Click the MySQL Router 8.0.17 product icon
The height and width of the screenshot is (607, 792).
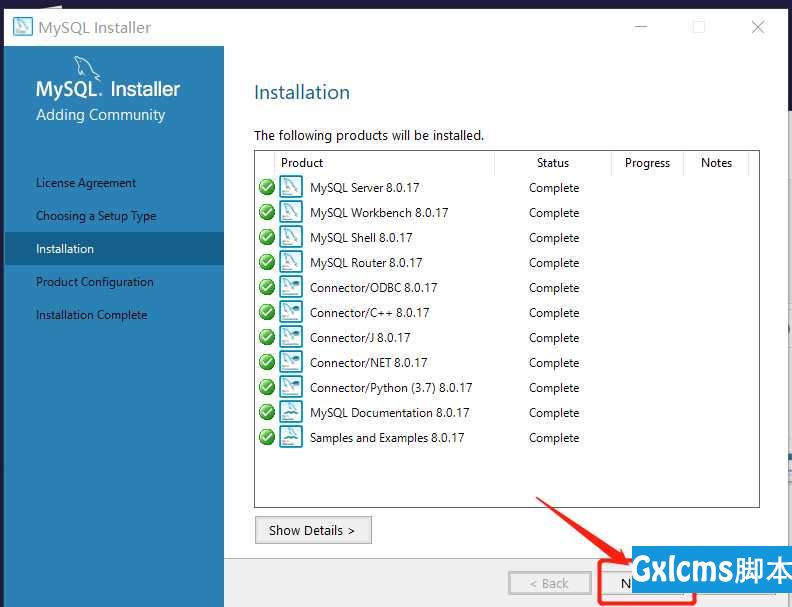click(x=291, y=262)
